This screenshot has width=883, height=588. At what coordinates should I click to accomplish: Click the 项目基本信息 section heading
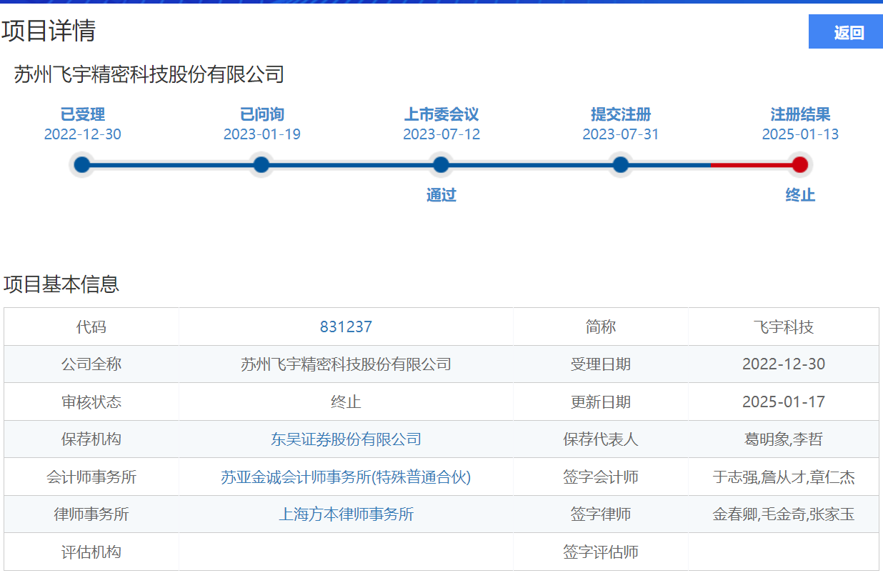[62, 284]
